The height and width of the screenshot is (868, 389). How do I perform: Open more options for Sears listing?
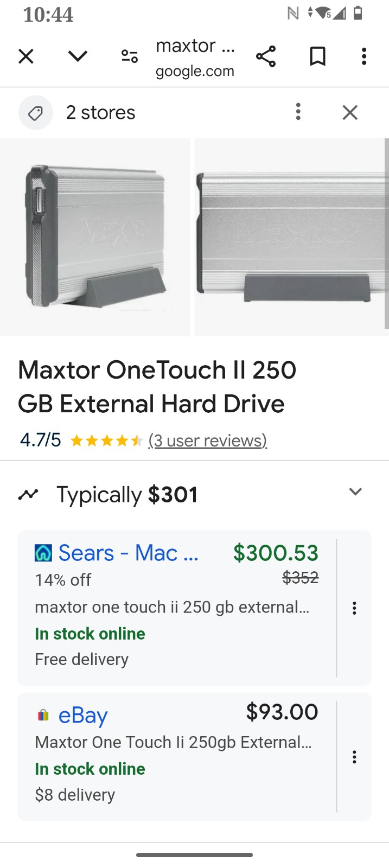[354, 608]
